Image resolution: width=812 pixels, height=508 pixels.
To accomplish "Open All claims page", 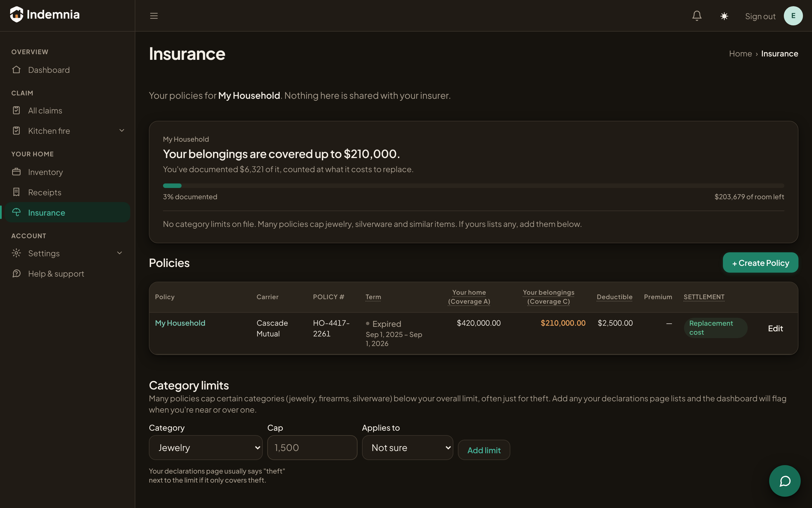I will click(67, 111).
